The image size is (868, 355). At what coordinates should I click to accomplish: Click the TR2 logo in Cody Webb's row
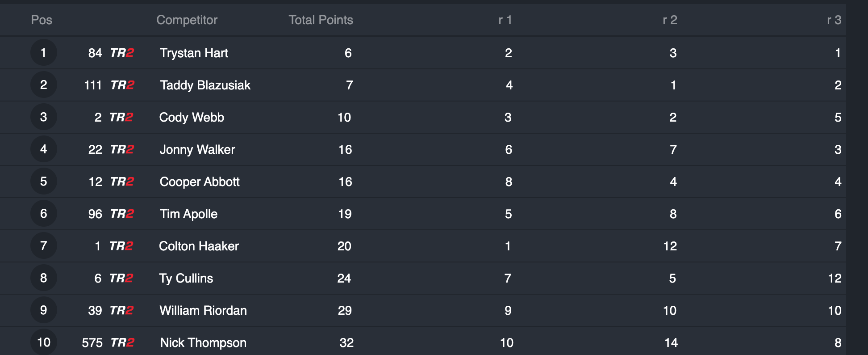coord(121,117)
